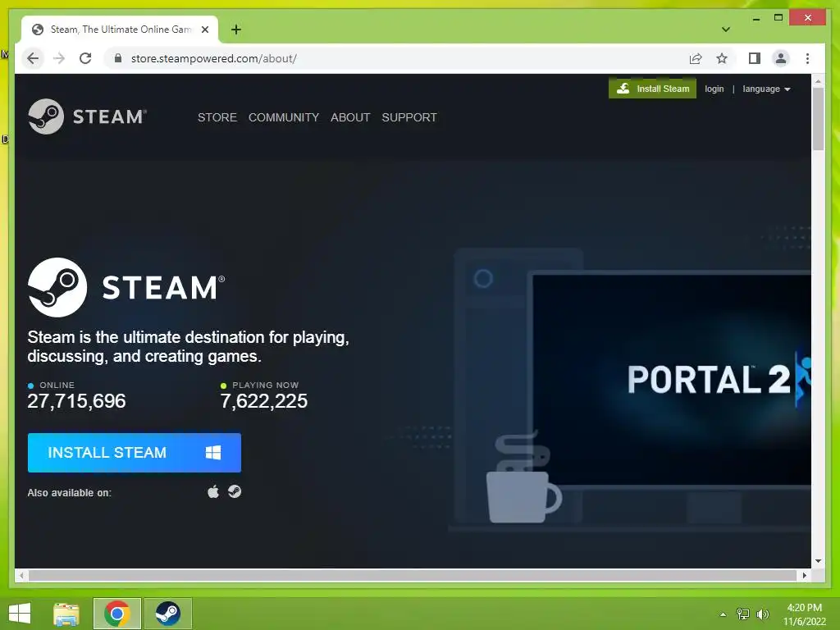Click the blue INSTALL STEAM button
This screenshot has width=840, height=630.
pos(135,453)
